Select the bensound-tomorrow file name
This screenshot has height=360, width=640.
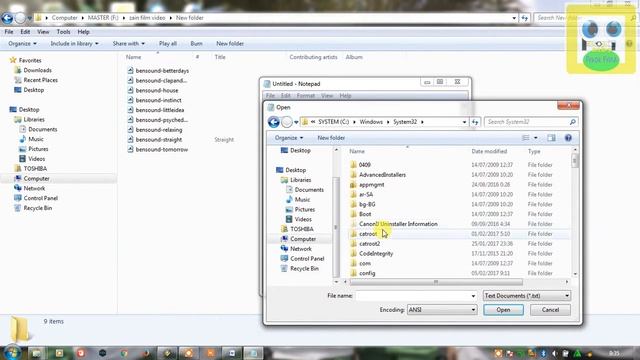[x=162, y=149]
